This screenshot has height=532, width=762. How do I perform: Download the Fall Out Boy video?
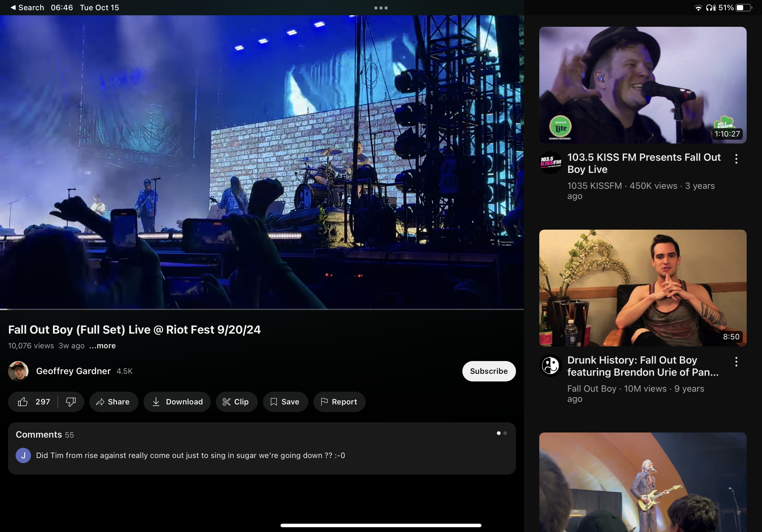[177, 402]
